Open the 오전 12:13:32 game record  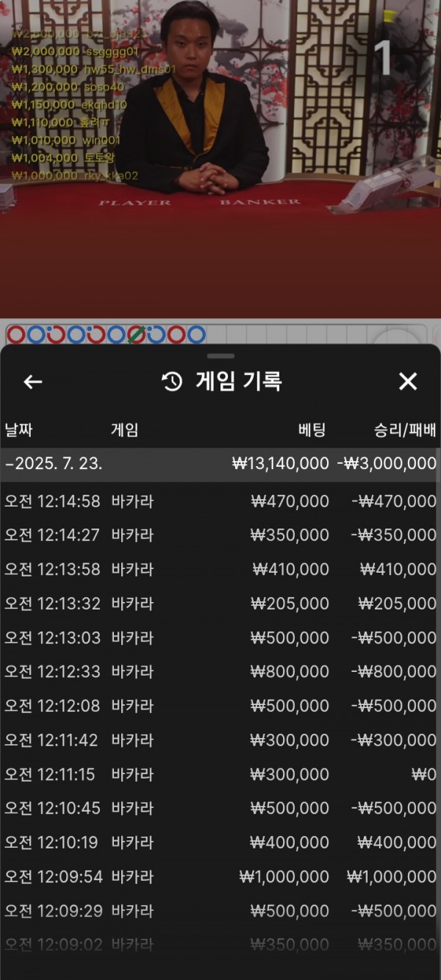[x=220, y=604]
